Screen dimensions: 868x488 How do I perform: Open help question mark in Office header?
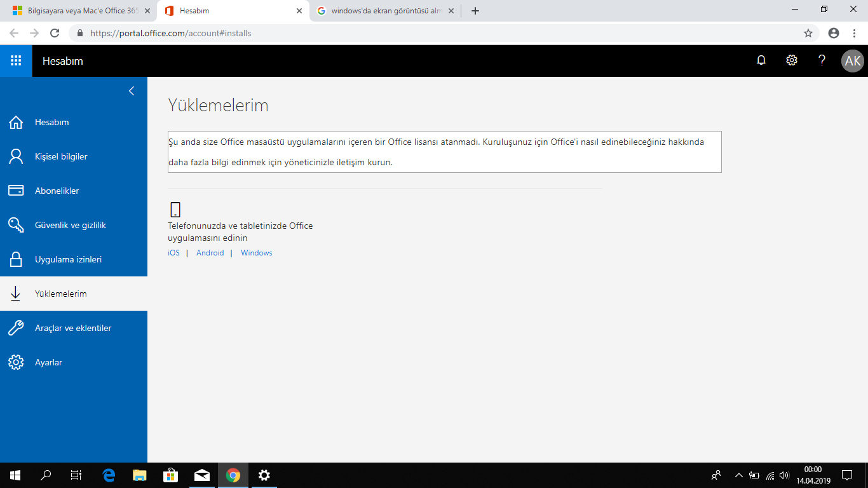(x=822, y=61)
